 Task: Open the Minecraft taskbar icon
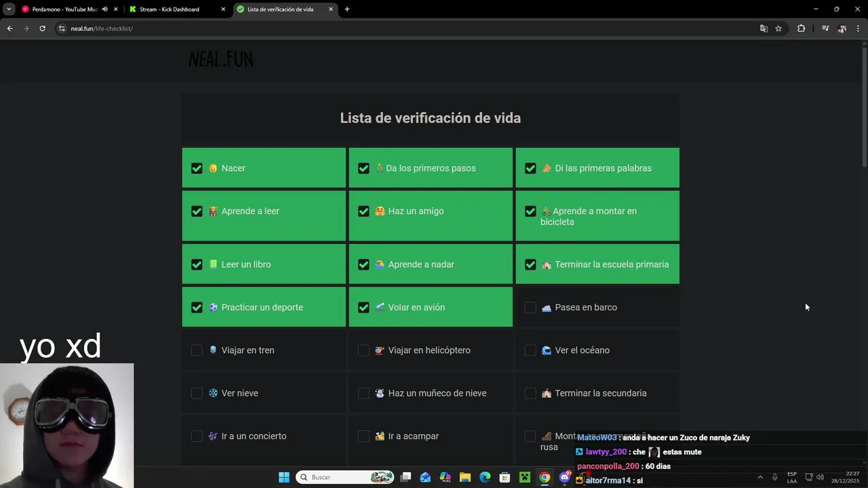[524, 477]
